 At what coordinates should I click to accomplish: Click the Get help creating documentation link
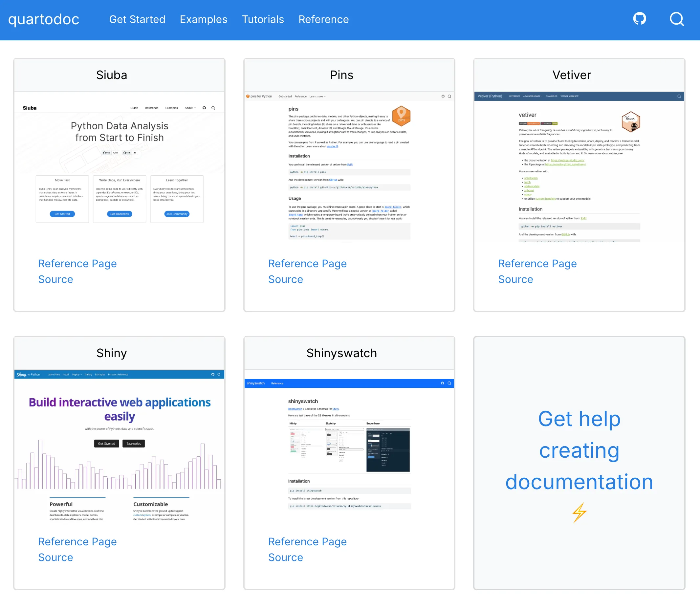(579, 450)
